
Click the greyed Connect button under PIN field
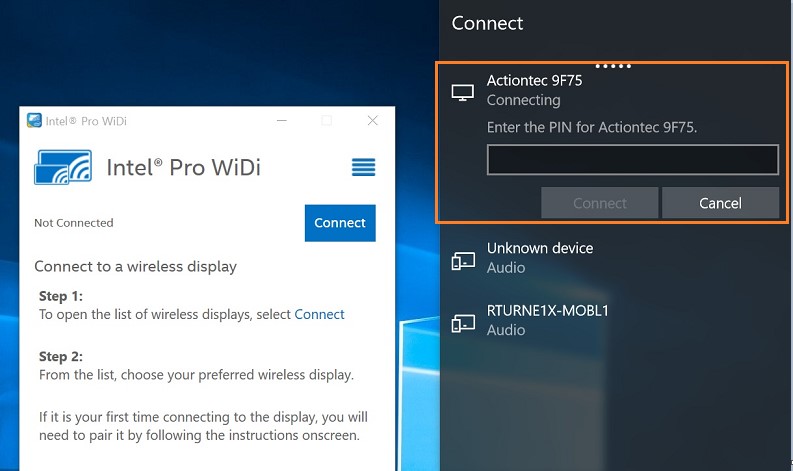[x=600, y=203]
